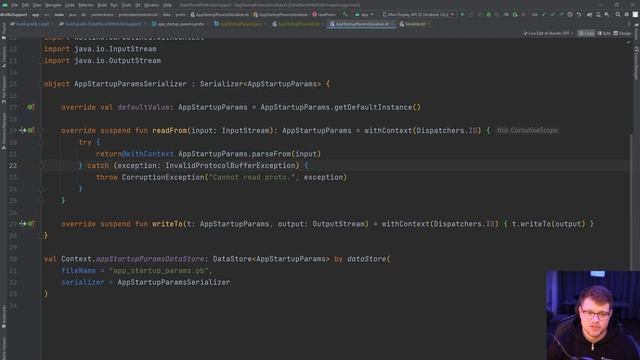Switch editor to Code view
Screen dimensions: 640x360
pyautogui.click(x=587, y=33)
